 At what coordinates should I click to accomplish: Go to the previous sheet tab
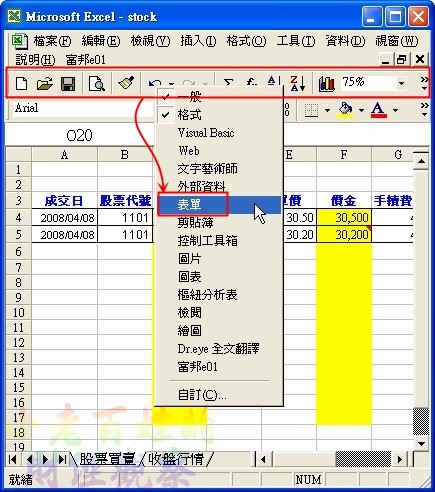pyautogui.click(x=29, y=460)
